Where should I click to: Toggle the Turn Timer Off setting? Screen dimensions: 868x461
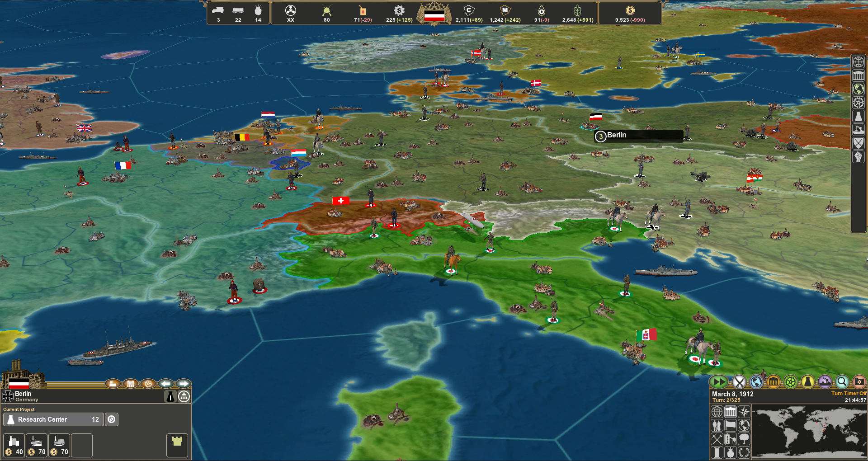[849, 393]
